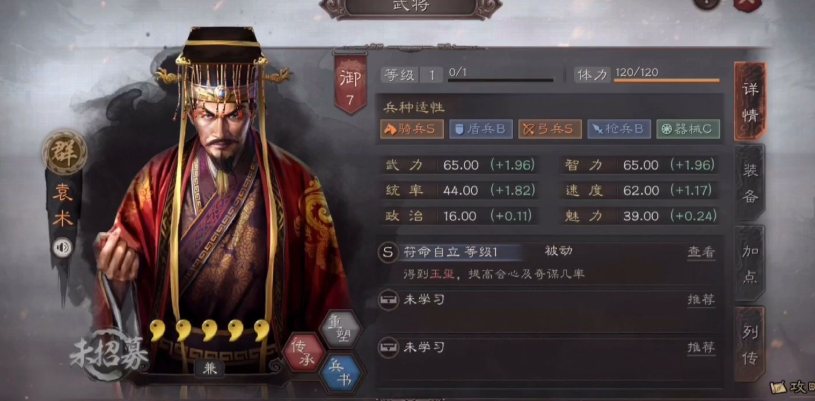Screen dimensions: 815x401
Task: Tap the 兼 label under portrait
Action: click(x=210, y=368)
